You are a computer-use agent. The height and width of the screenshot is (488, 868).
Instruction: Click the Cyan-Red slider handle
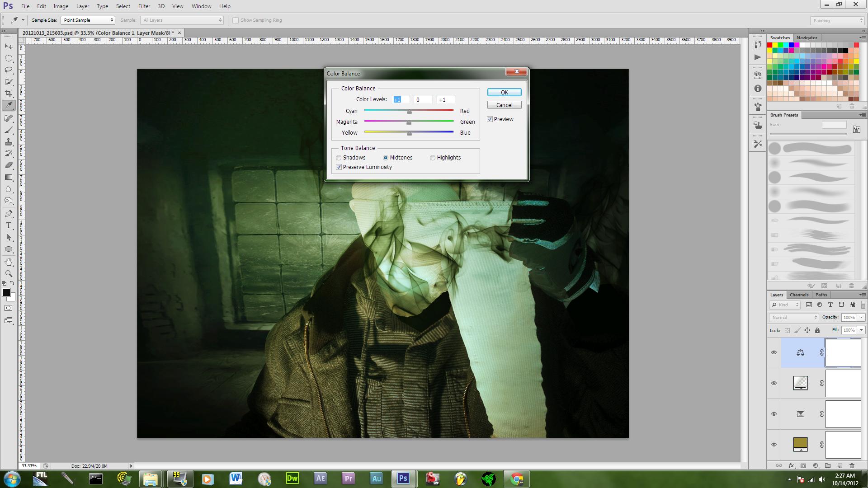click(409, 112)
